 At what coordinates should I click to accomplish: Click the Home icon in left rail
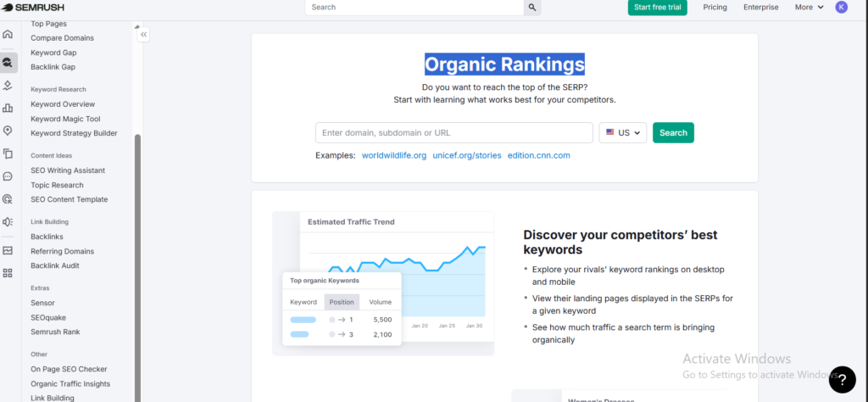(8, 35)
